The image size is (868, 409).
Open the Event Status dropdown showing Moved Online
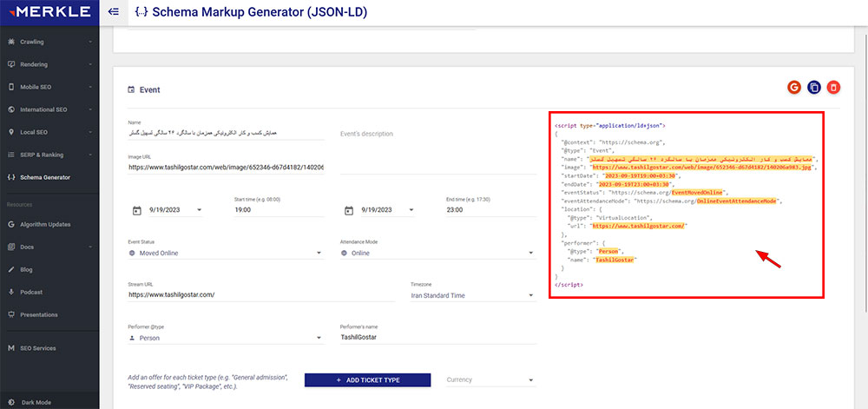click(x=226, y=253)
